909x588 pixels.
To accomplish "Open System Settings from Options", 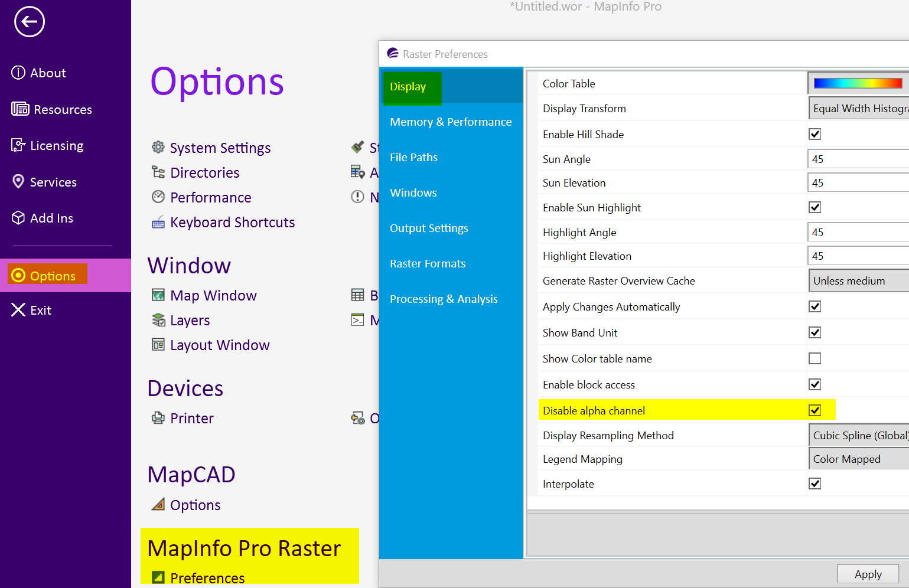I will 220,148.
